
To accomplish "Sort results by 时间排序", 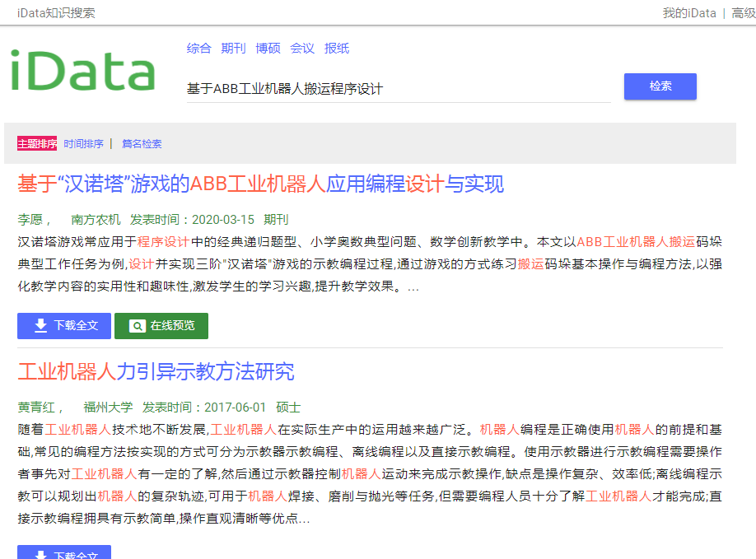I will coord(83,143).
